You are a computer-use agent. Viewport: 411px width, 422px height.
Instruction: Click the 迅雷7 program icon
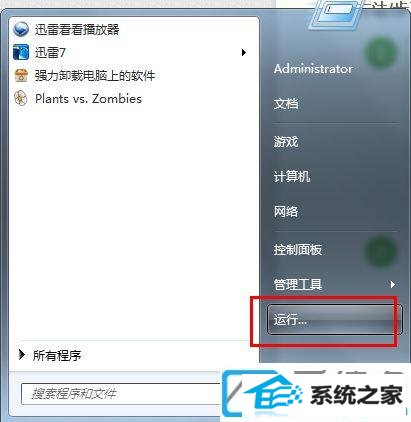click(21, 52)
